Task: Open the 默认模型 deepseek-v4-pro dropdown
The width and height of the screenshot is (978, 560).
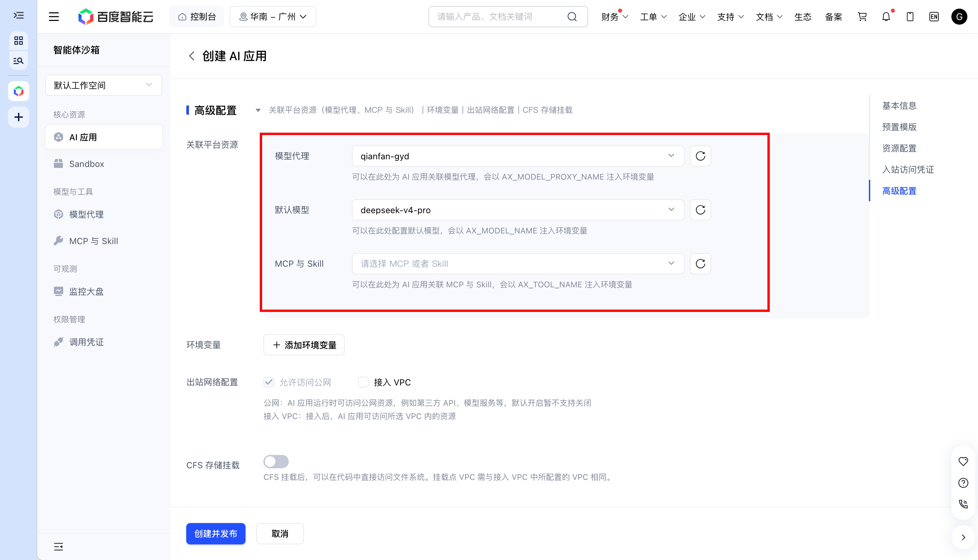Action: [518, 210]
